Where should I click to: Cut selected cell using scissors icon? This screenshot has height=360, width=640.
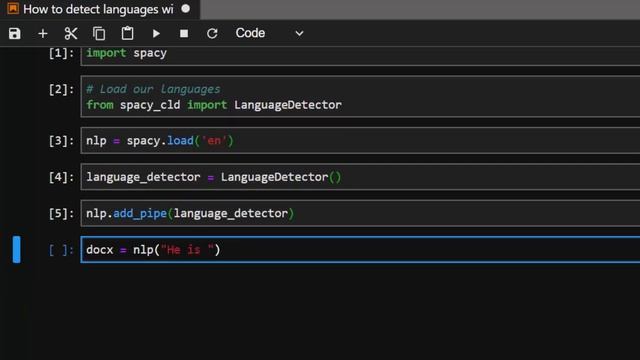pyautogui.click(x=71, y=33)
